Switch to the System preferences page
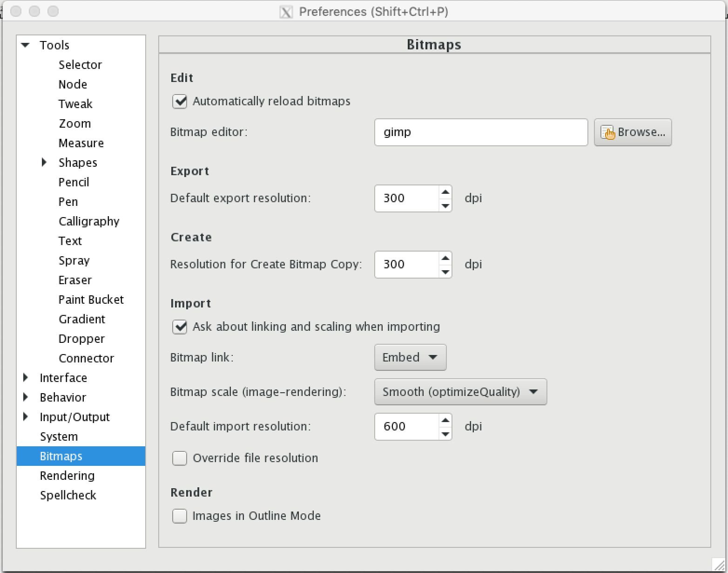The width and height of the screenshot is (728, 573). (x=59, y=437)
